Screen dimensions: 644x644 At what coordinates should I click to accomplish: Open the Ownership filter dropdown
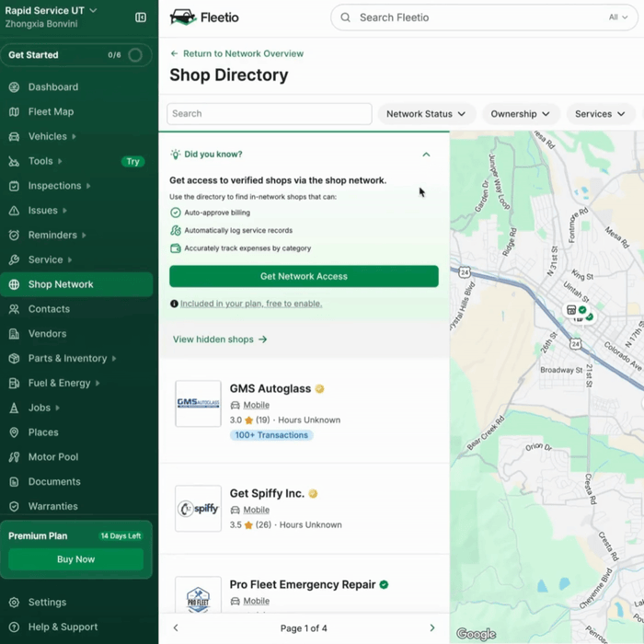520,114
